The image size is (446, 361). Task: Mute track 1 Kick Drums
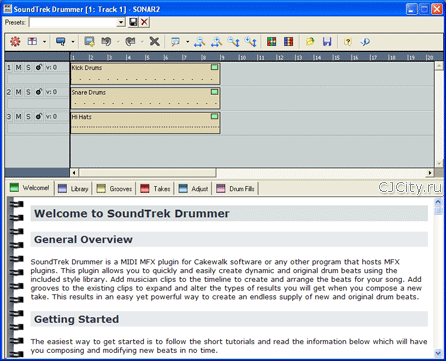[18, 67]
